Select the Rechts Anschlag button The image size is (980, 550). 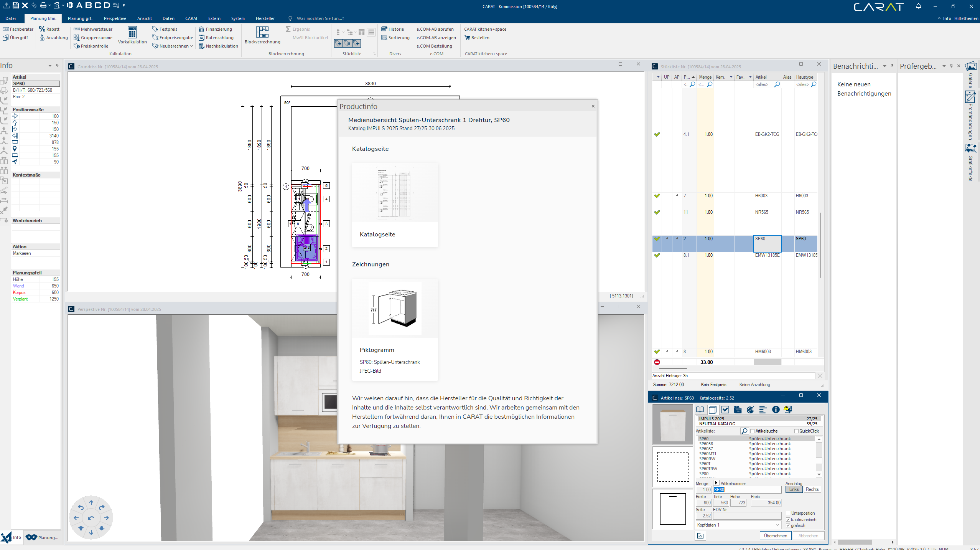tap(812, 489)
